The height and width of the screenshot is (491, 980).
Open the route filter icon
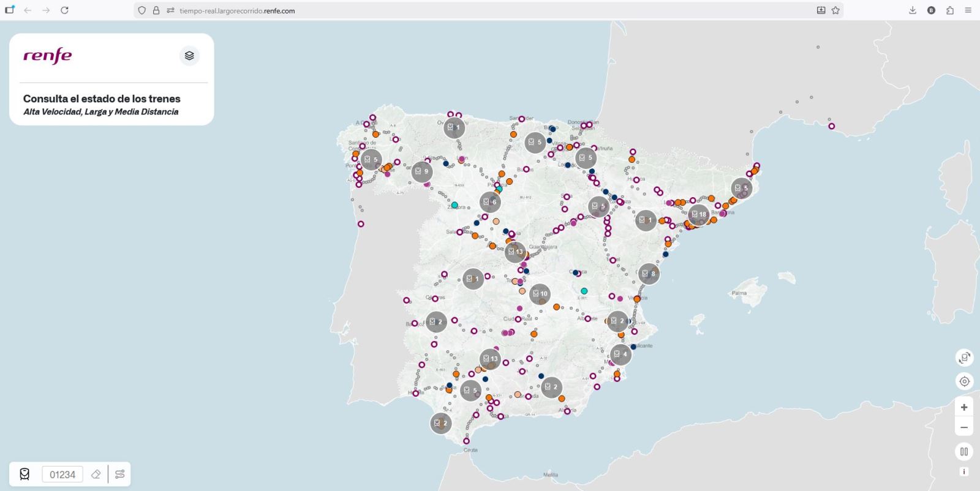coord(120,474)
